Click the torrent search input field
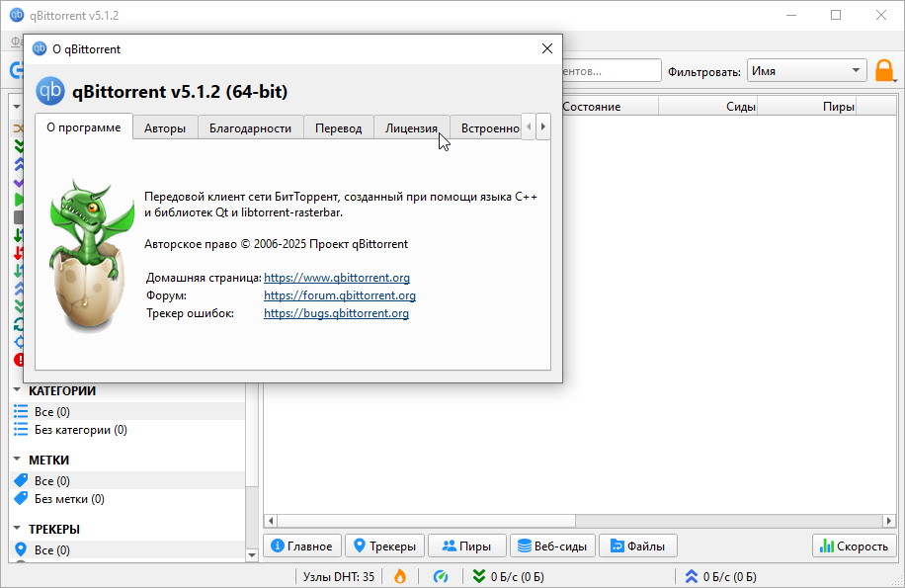The width and height of the screenshot is (905, 588). pyautogui.click(x=611, y=71)
